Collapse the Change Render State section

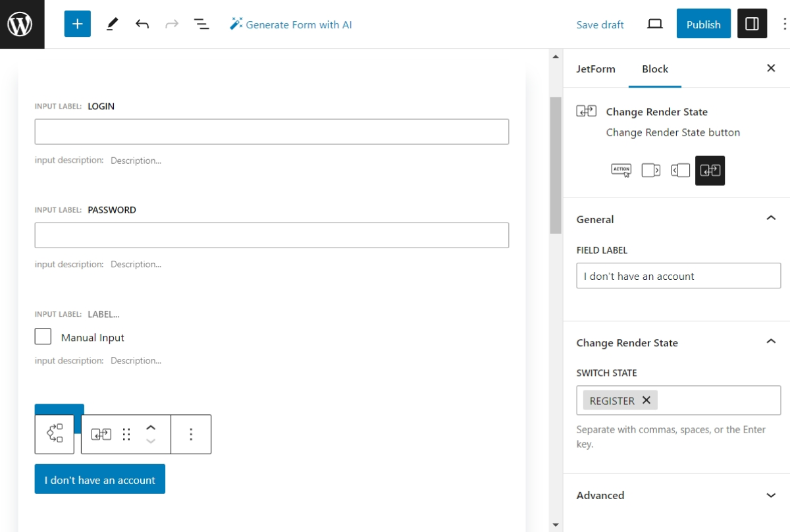(771, 341)
